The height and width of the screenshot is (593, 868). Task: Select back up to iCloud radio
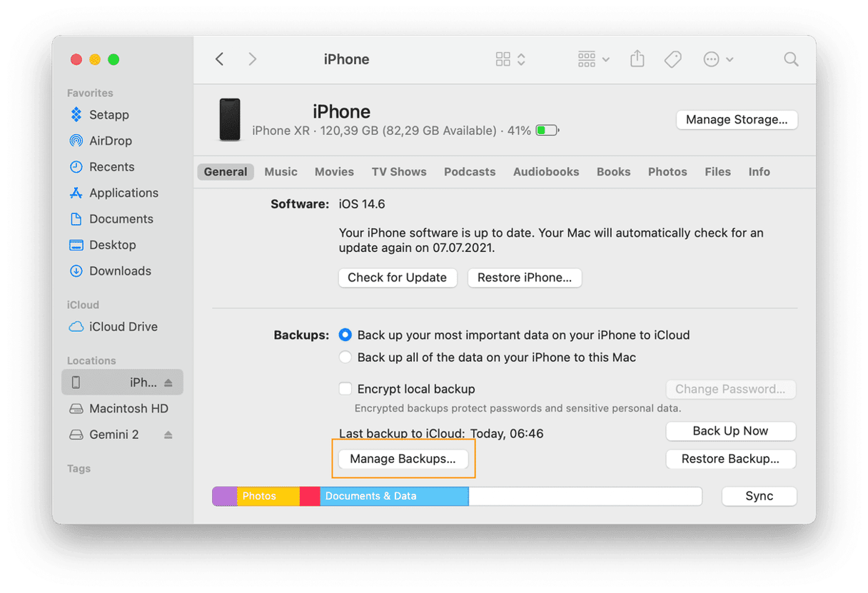click(345, 335)
